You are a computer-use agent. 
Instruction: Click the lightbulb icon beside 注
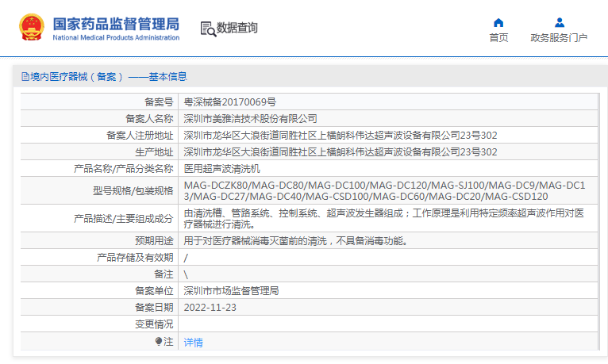(x=158, y=341)
